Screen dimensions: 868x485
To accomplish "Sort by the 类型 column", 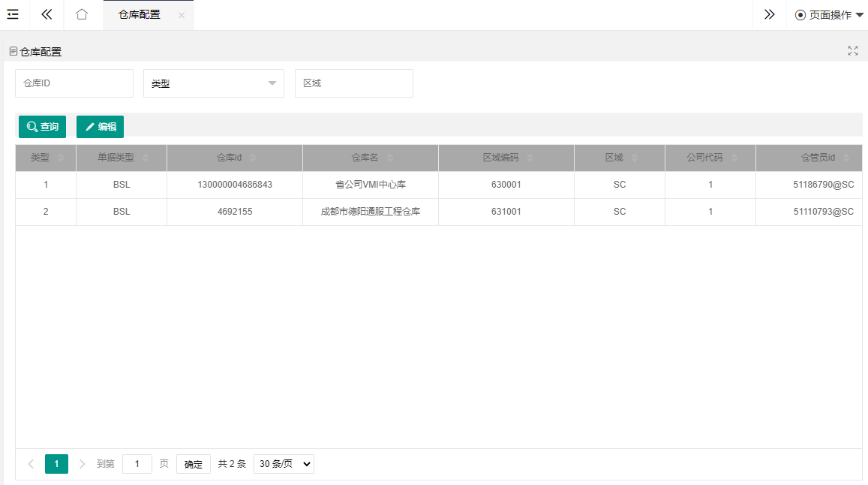I will point(61,158).
